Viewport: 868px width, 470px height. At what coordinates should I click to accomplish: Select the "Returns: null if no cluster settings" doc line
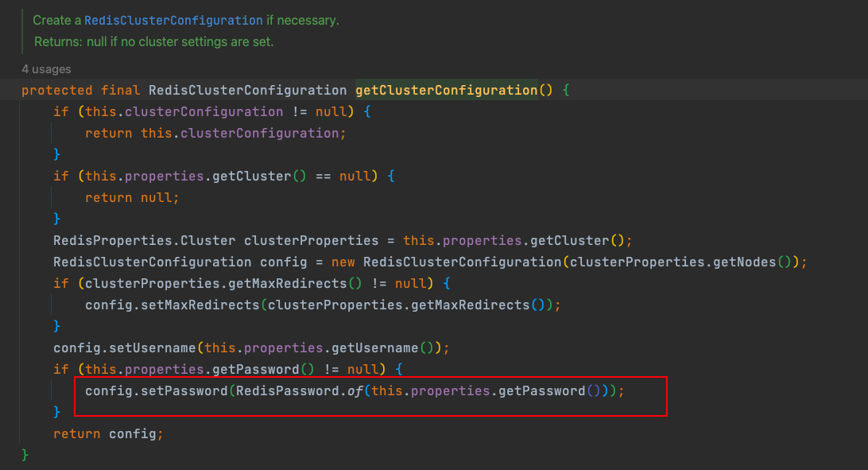(x=154, y=42)
